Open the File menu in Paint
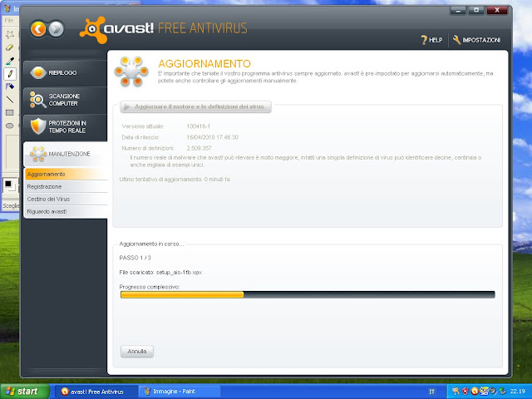 pyautogui.click(x=9, y=20)
